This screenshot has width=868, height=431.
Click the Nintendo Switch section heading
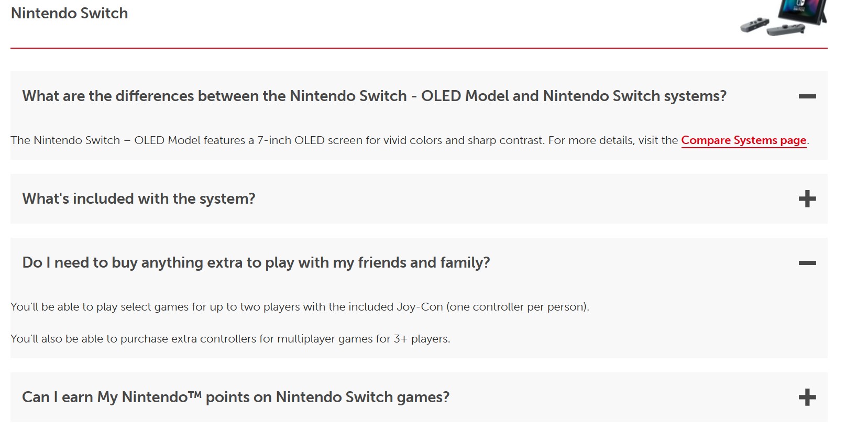(69, 14)
